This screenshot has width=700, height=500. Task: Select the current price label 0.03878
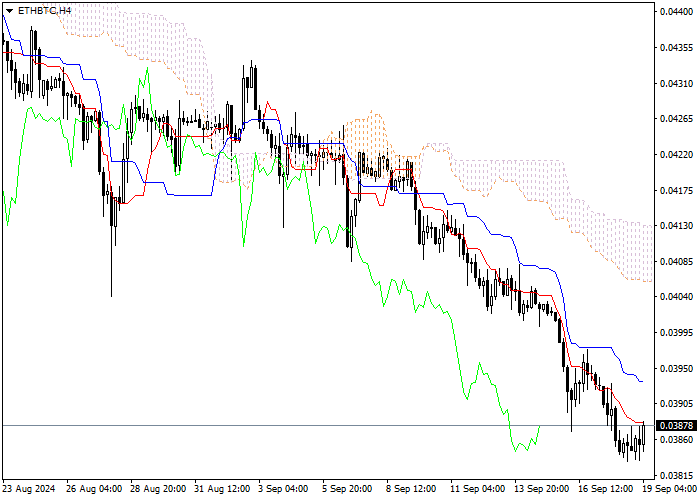point(677,425)
